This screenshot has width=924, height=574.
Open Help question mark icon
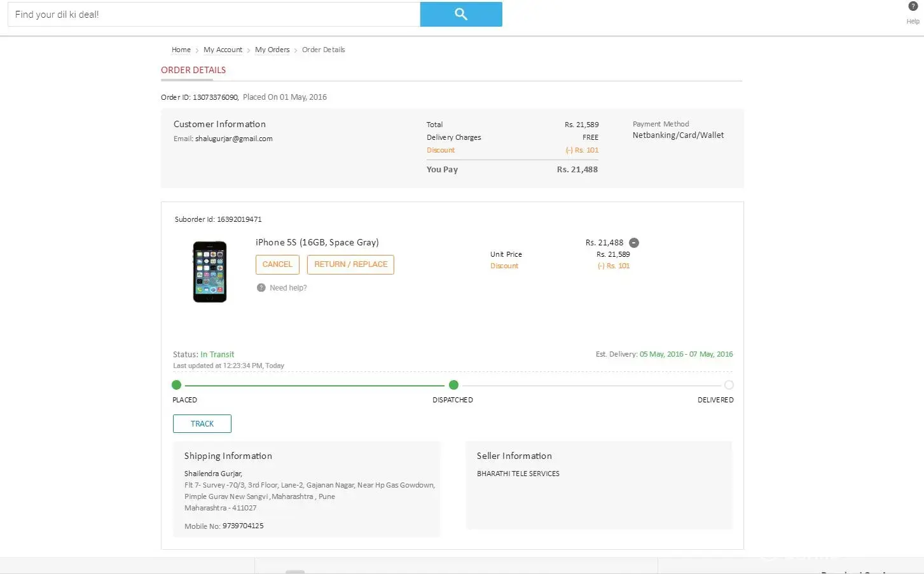(913, 6)
